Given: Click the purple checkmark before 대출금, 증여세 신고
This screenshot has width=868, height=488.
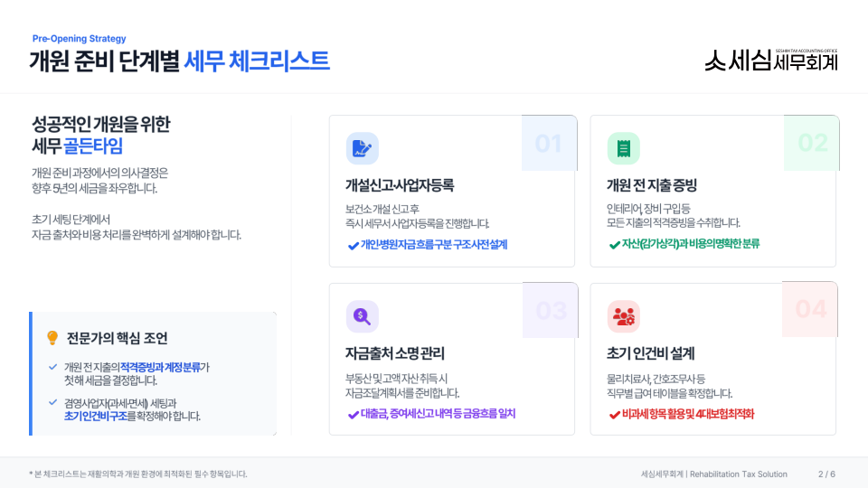Looking at the screenshot, I should [353, 414].
